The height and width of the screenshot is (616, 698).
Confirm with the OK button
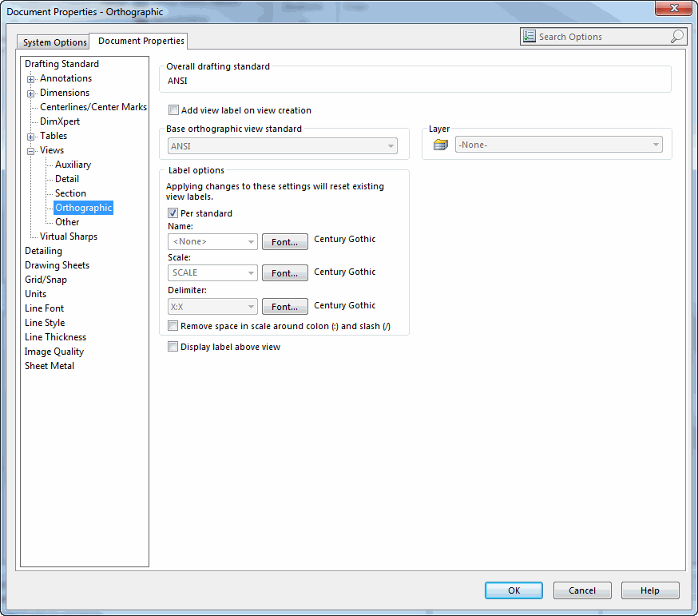(514, 590)
